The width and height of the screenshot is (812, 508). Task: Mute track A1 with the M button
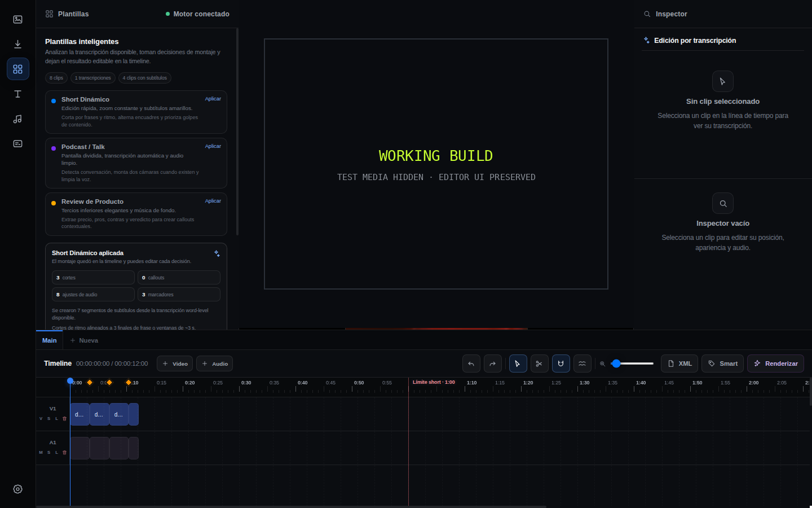pos(41,453)
